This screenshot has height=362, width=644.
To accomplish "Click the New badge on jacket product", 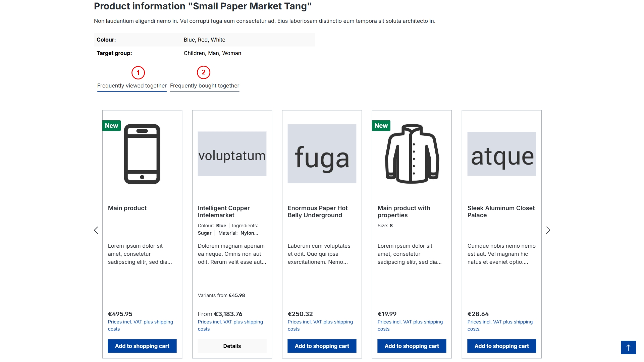I will point(381,126).
